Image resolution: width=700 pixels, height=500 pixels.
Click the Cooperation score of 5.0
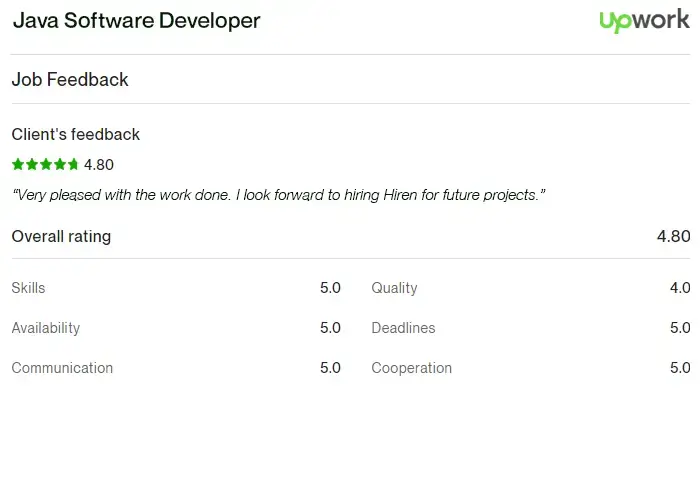pos(680,368)
